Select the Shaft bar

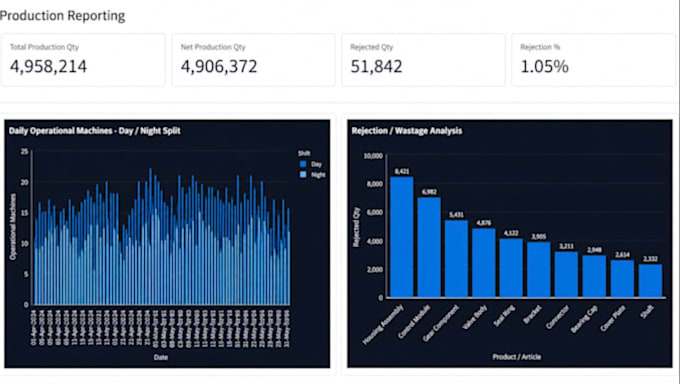coord(650,281)
